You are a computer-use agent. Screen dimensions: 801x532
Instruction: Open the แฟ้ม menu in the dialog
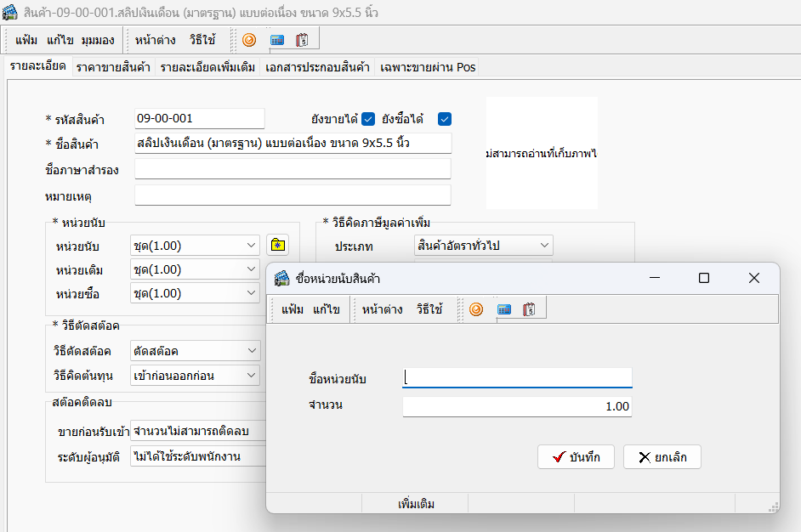pos(293,309)
